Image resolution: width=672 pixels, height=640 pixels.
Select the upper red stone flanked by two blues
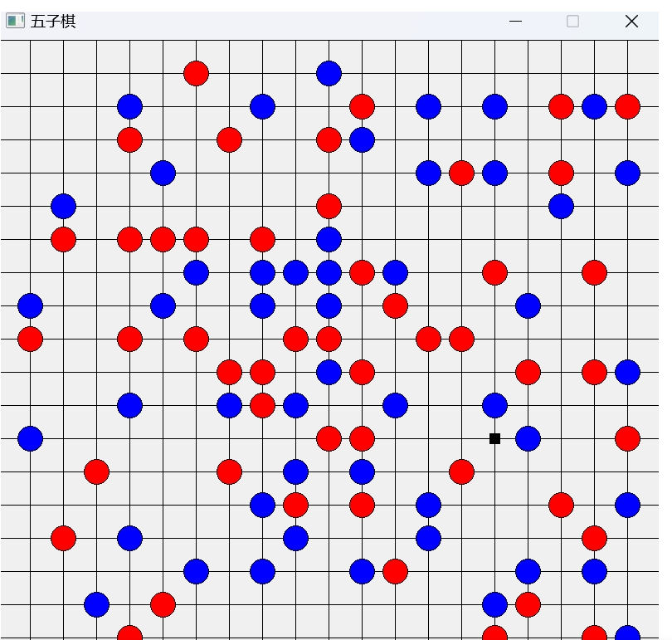461,173
